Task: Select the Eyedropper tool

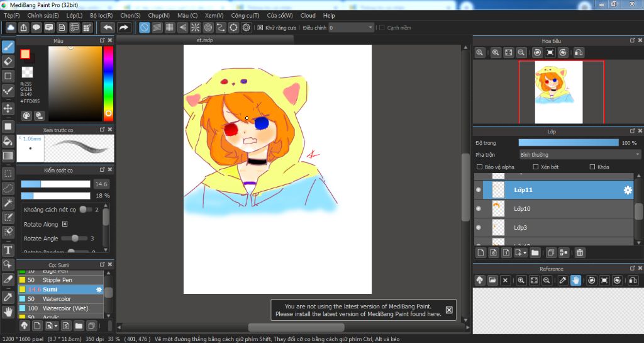Action: pos(8,297)
